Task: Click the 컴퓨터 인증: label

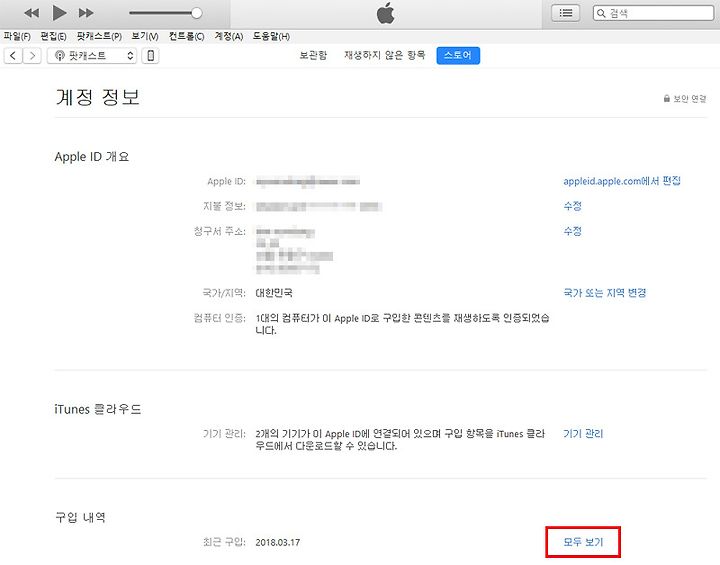Action: pos(219,318)
